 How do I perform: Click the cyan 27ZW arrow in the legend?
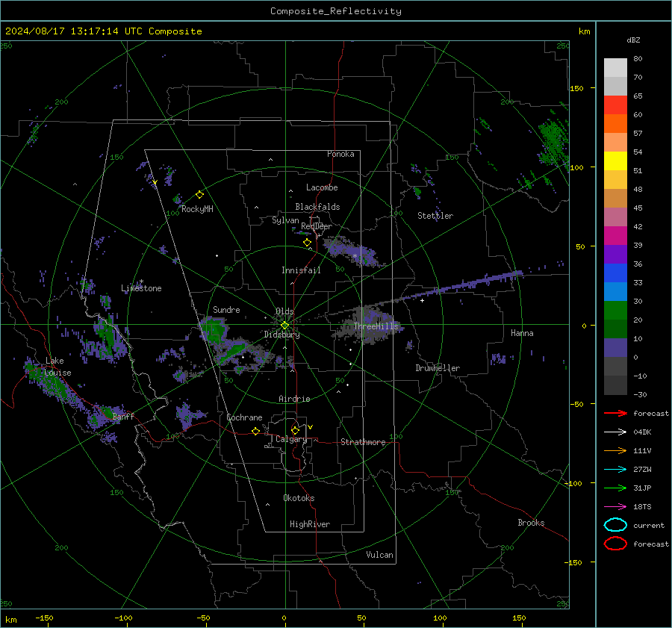coord(615,470)
